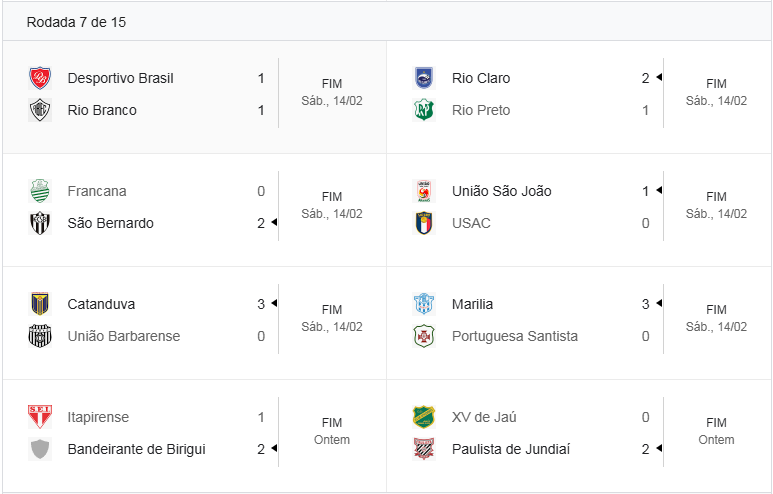Click the Itapirense SEI crest

pyautogui.click(x=40, y=417)
